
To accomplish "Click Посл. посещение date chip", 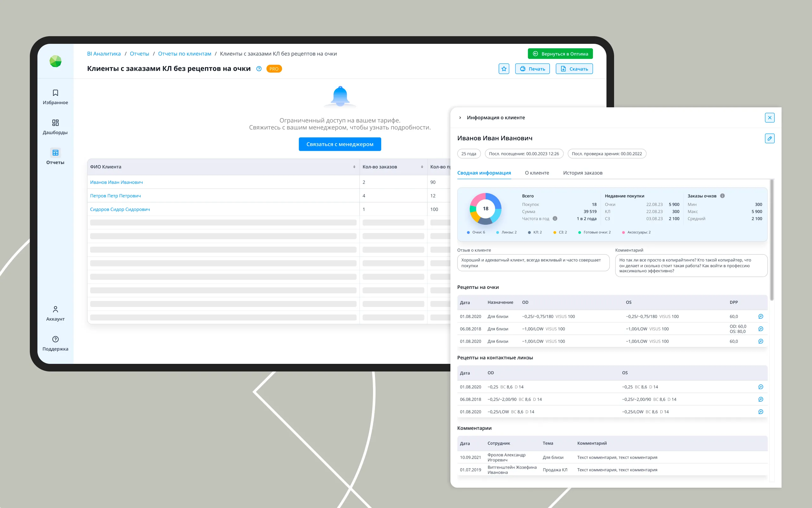I will (524, 154).
